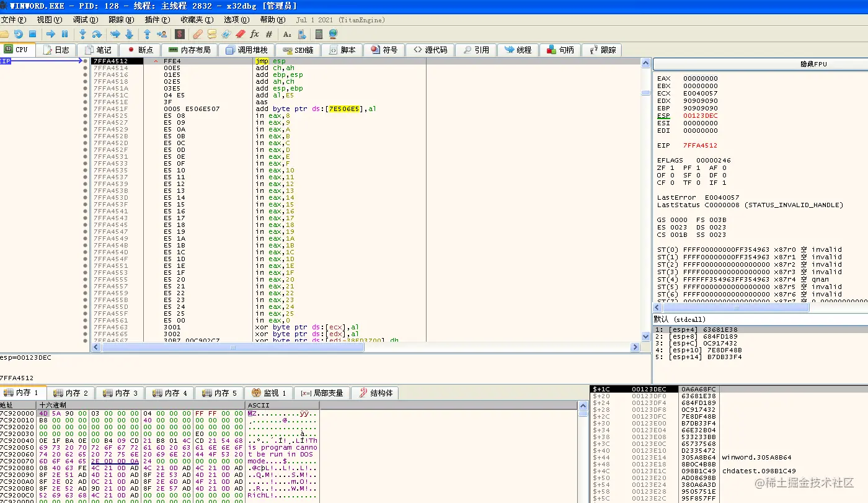Expand the 插件 menu
This screenshot has width=868, height=503.
(156, 20)
